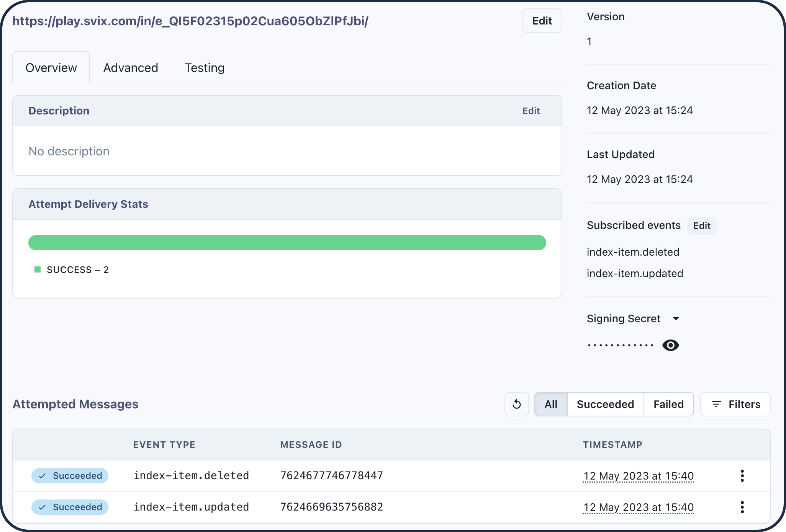
Task: Edit the Description section
Action: click(x=531, y=111)
